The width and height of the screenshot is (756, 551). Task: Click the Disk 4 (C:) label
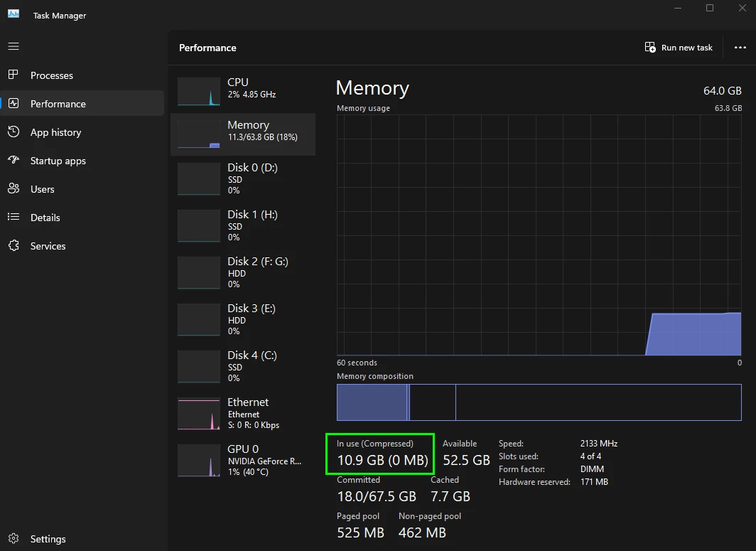(x=252, y=355)
